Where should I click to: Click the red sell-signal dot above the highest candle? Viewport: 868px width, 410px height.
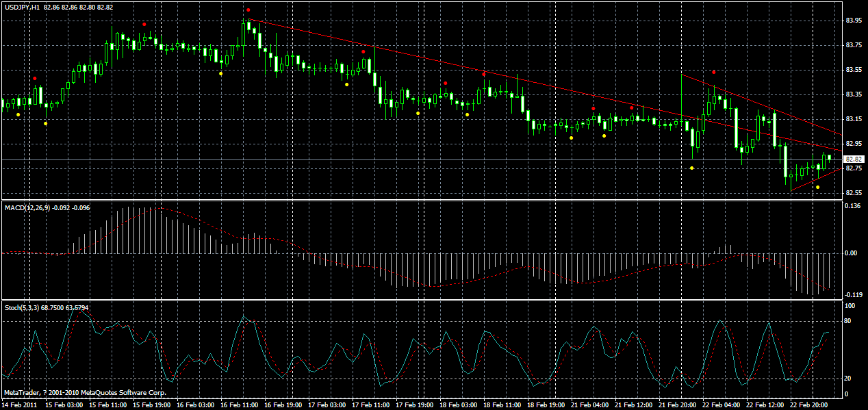[x=247, y=11]
